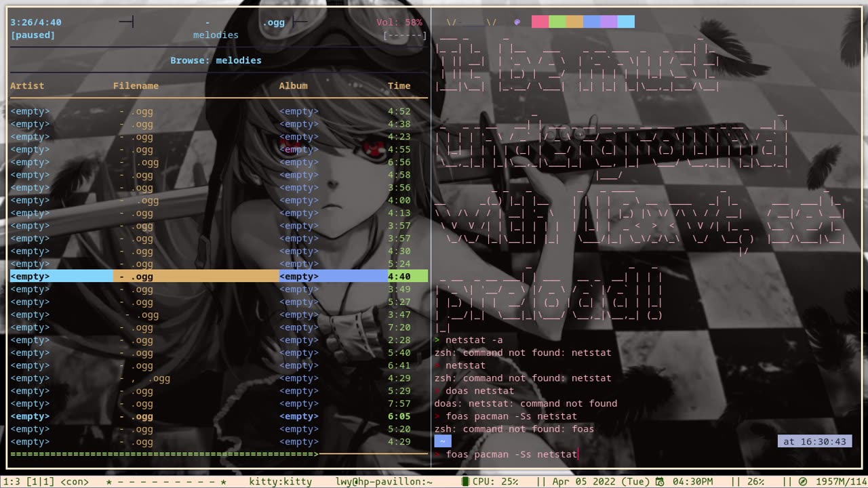Select the track lasting 3:56

[x=219, y=188]
